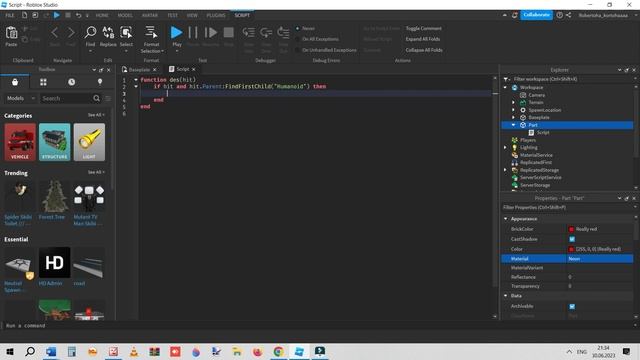Click the Navigate Back arrow

click(x=55, y=33)
